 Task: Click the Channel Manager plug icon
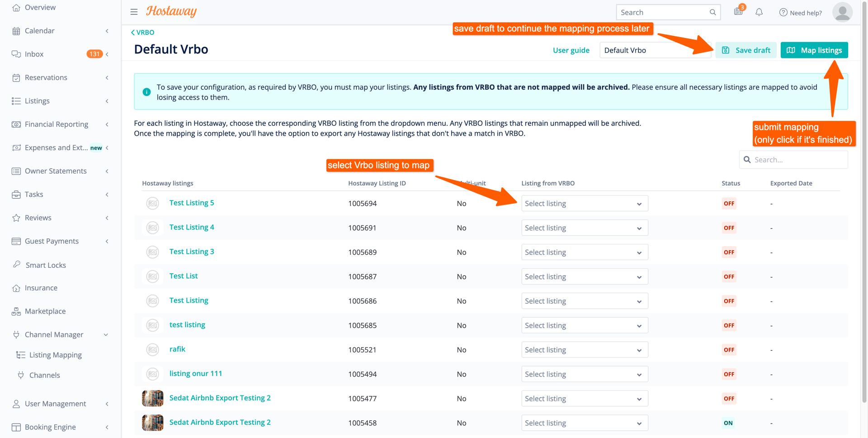[16, 335]
